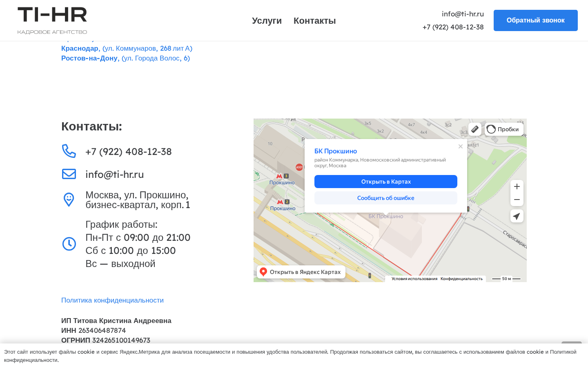Click the ОГРНИП 324265100149673 text
The image size is (588, 368).
(106, 340)
